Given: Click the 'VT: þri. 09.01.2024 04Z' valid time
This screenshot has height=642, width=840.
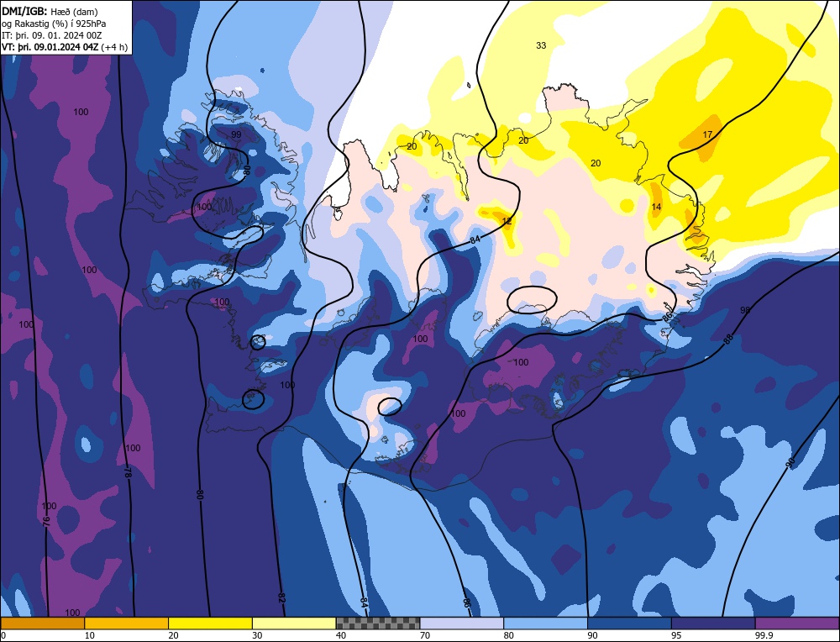Looking at the screenshot, I should click(x=50, y=47).
